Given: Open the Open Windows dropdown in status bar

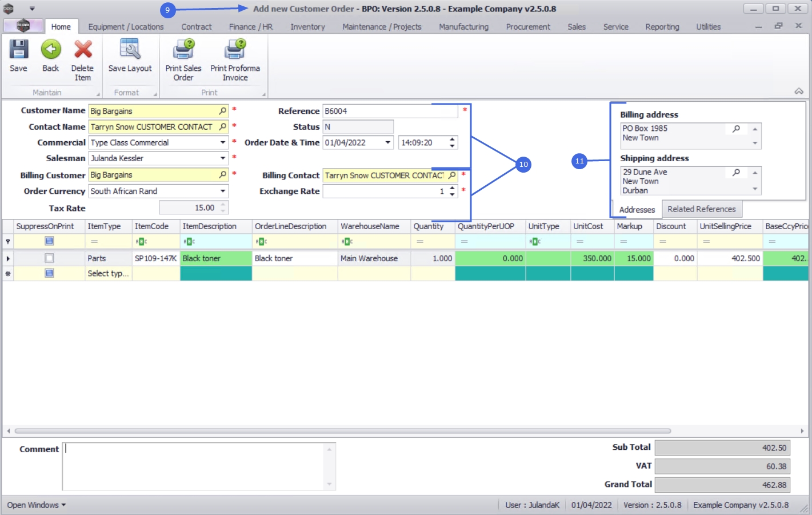Looking at the screenshot, I should 37,505.
